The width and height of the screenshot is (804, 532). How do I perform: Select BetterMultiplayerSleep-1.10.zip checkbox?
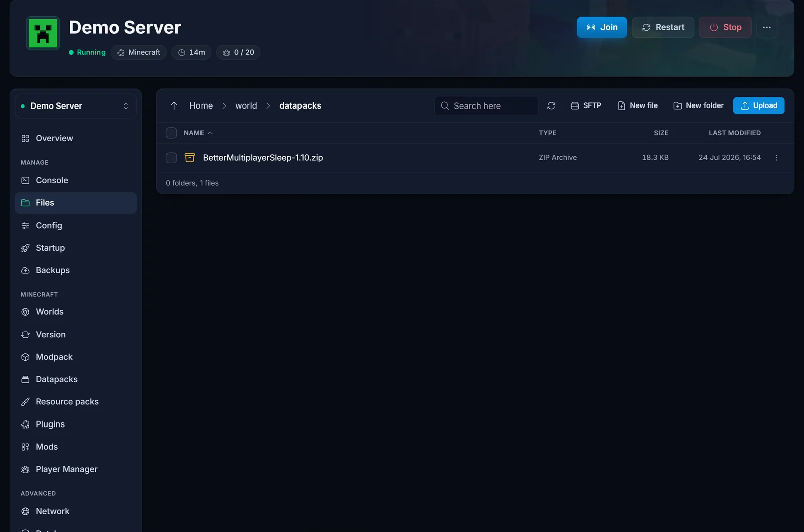click(x=171, y=158)
